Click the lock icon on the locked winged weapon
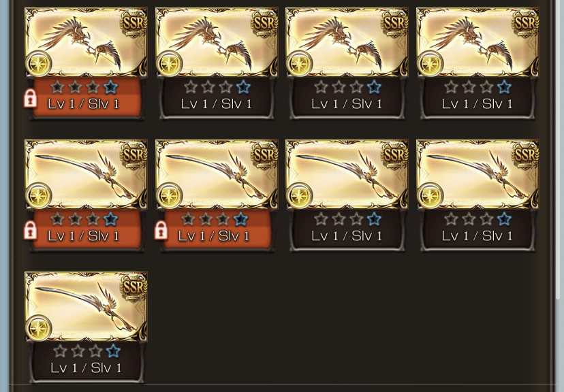The width and height of the screenshot is (564, 392). pyautogui.click(x=30, y=98)
